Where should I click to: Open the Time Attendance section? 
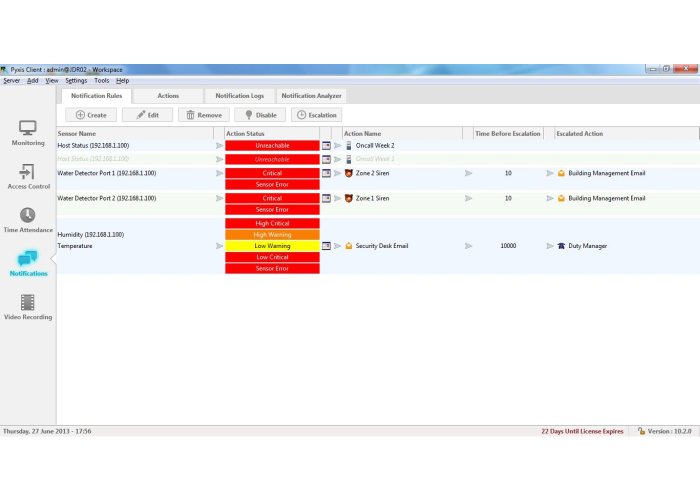click(28, 220)
